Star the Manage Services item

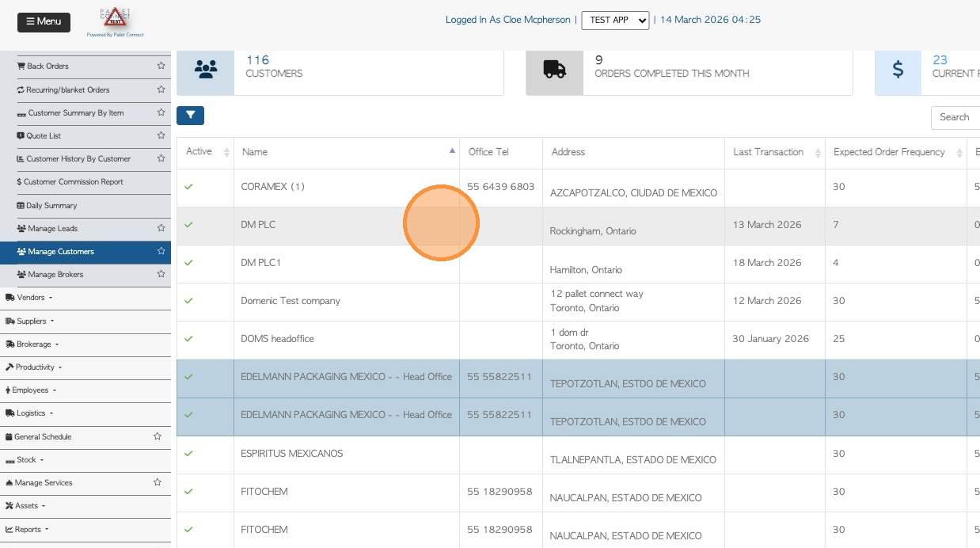coord(158,482)
